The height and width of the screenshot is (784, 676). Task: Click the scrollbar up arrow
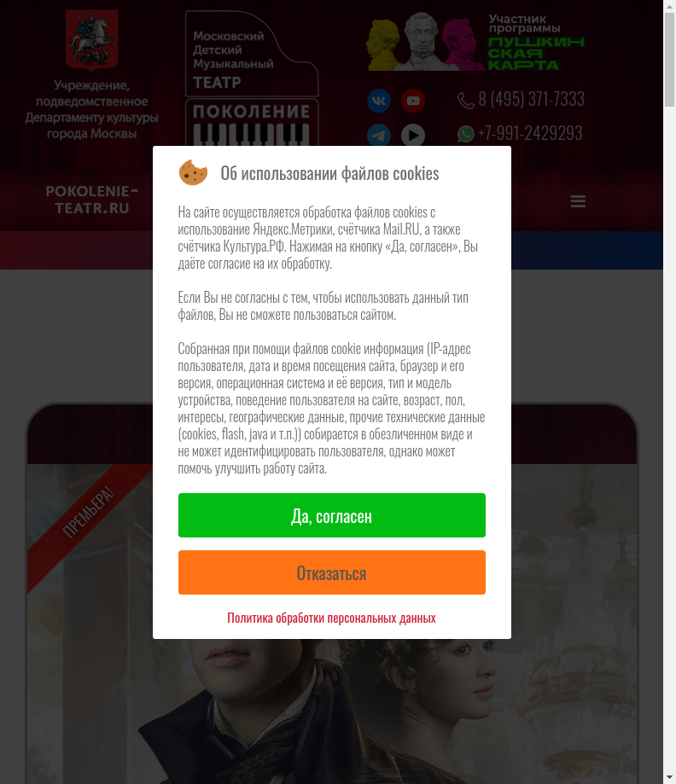(669, 7)
